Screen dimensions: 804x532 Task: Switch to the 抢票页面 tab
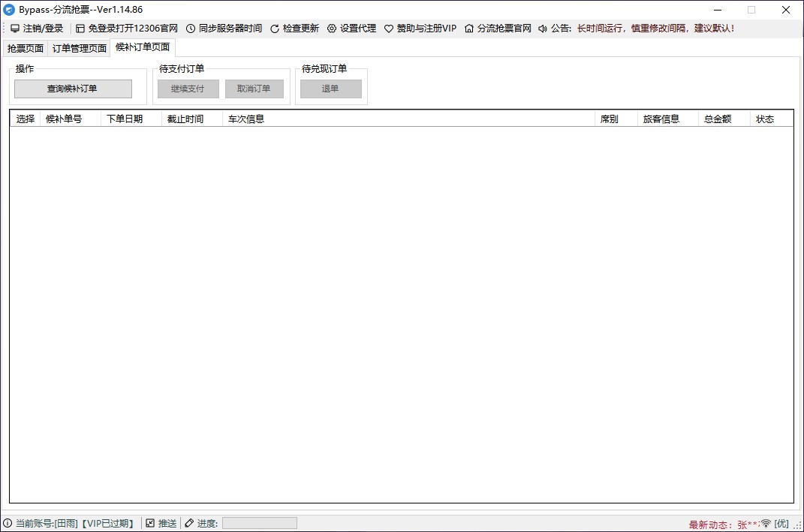pyautogui.click(x=25, y=48)
